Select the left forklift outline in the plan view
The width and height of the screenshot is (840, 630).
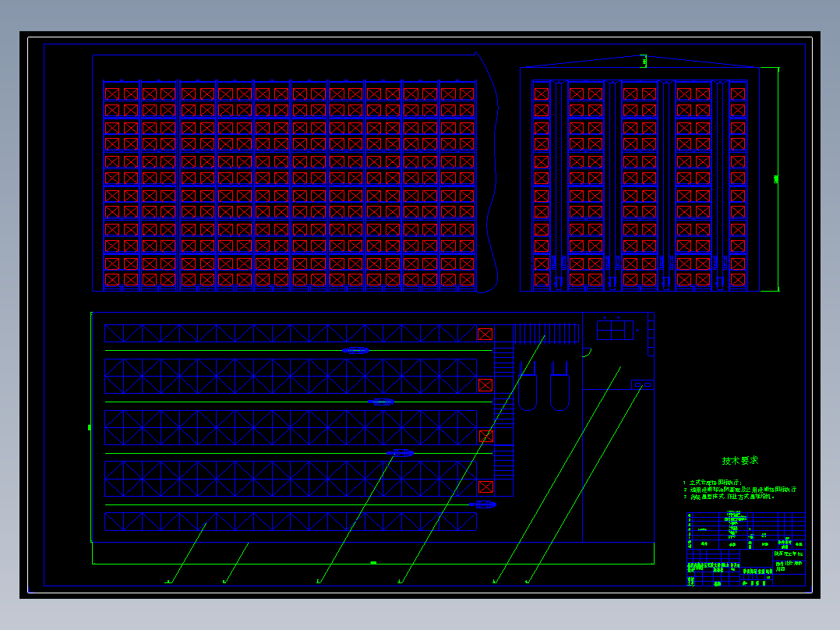(528, 386)
